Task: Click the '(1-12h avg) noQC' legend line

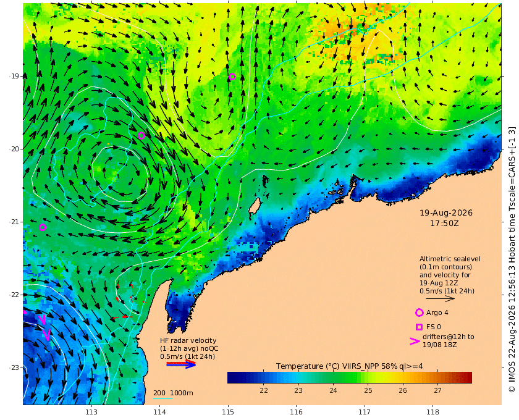Action: (x=189, y=348)
